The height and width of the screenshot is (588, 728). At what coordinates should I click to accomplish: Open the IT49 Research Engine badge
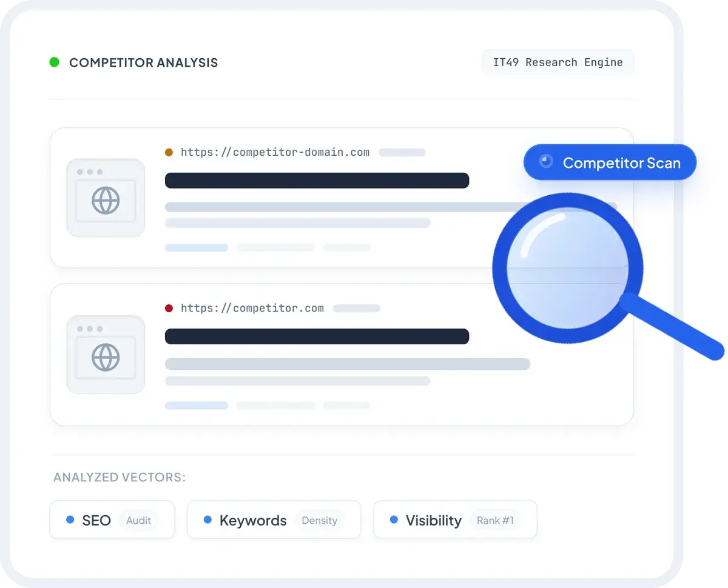[558, 62]
